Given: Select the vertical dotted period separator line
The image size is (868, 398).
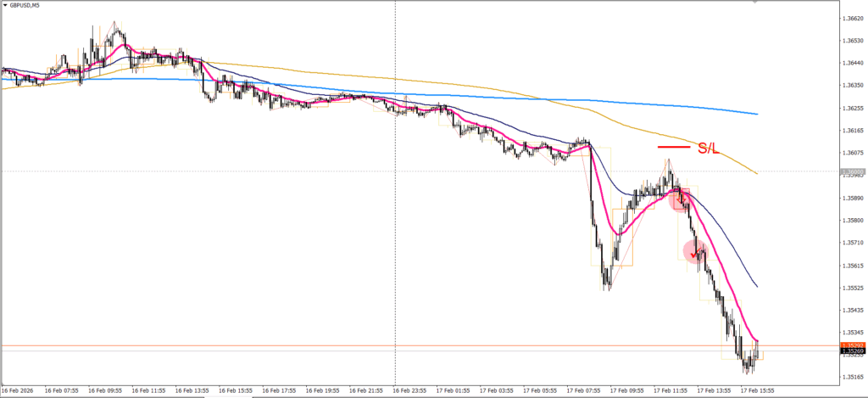Looking at the screenshot, I should (x=396, y=255).
